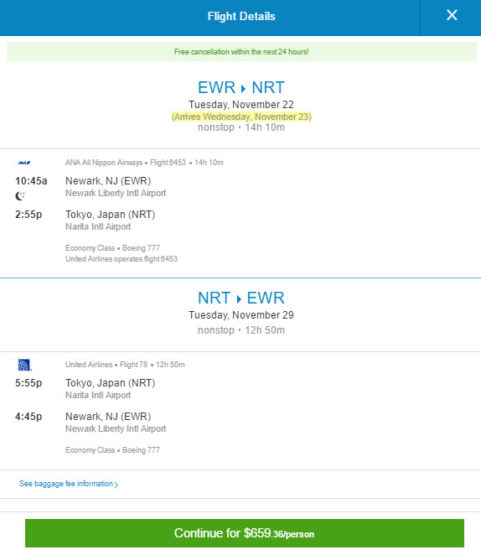Open See baggage fee information link

coord(69,484)
